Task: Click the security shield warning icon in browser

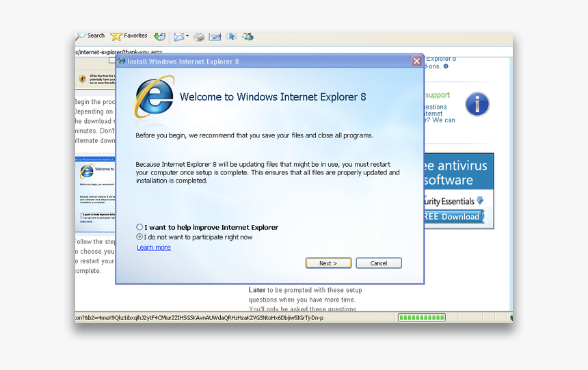Action: (83, 79)
